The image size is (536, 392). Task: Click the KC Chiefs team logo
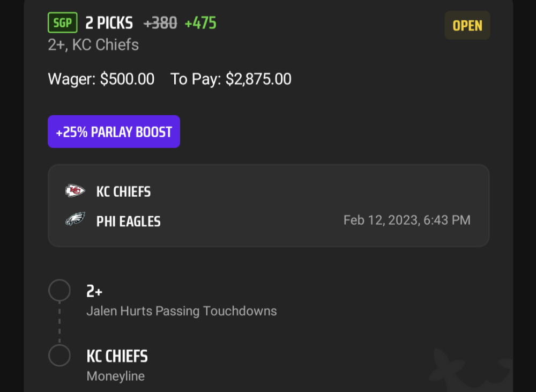tap(75, 191)
